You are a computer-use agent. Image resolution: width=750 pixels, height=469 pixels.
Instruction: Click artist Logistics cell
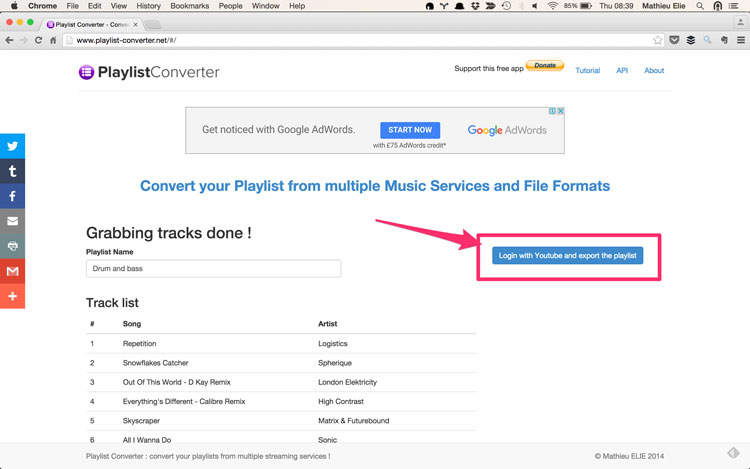[333, 344]
